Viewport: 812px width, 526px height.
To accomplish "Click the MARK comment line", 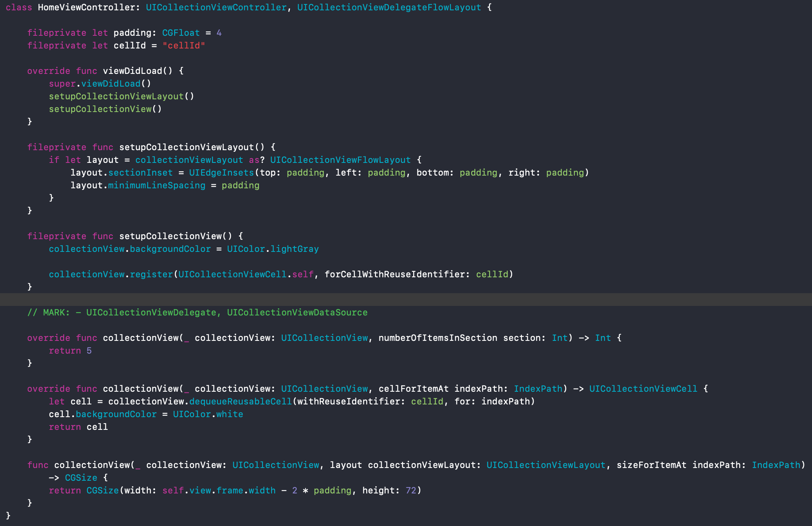I will [x=197, y=312].
